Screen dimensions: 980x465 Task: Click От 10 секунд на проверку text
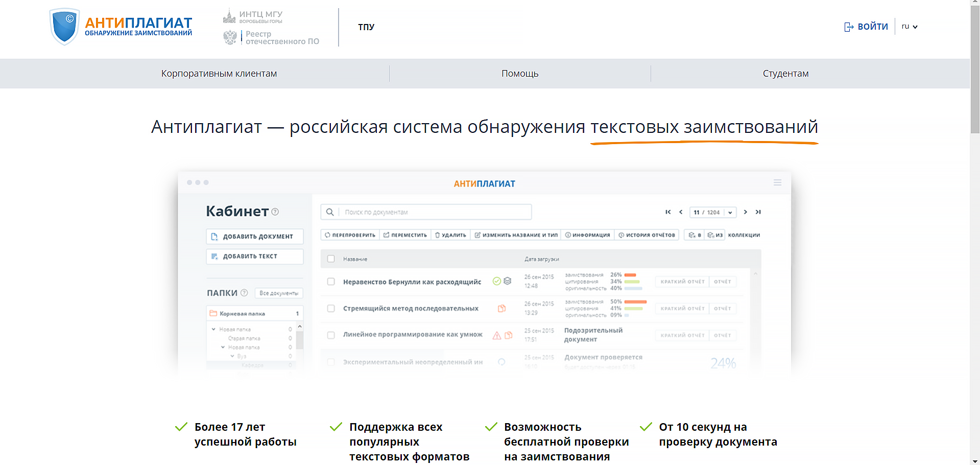[x=718, y=434]
